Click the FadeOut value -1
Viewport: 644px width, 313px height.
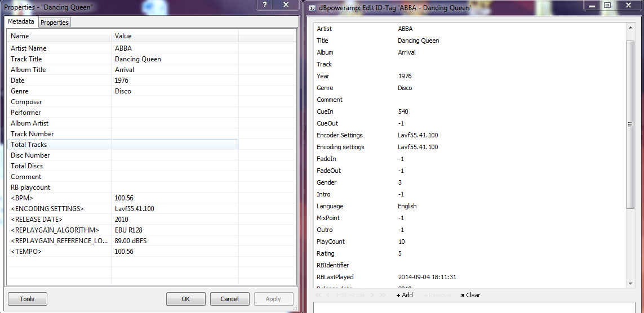[401, 171]
